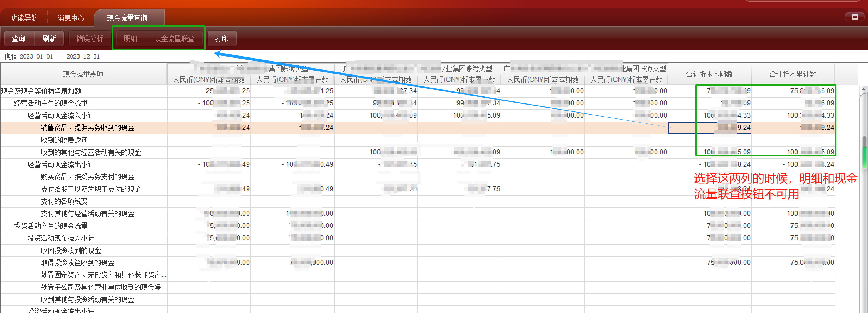The width and height of the screenshot is (868, 313).
Task: Select row 销售商品、提供劳务收到的现金
Action: pyautogui.click(x=417, y=128)
